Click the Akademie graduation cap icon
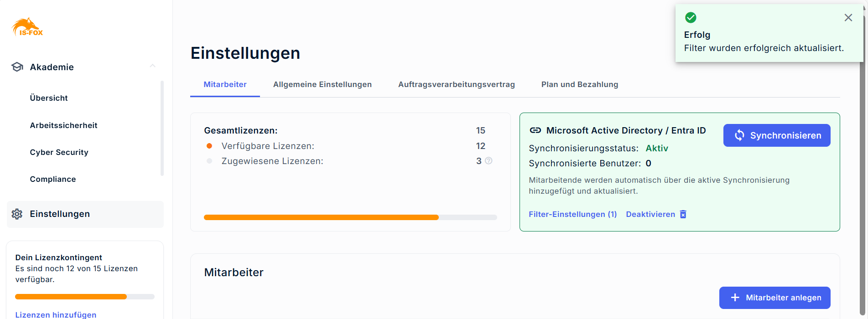This screenshot has height=319, width=868. coord(17,67)
